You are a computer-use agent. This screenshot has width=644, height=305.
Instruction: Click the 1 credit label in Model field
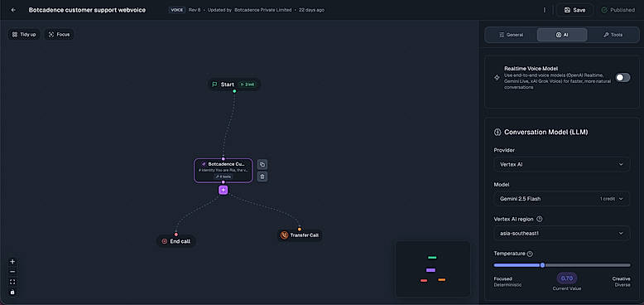608,199
